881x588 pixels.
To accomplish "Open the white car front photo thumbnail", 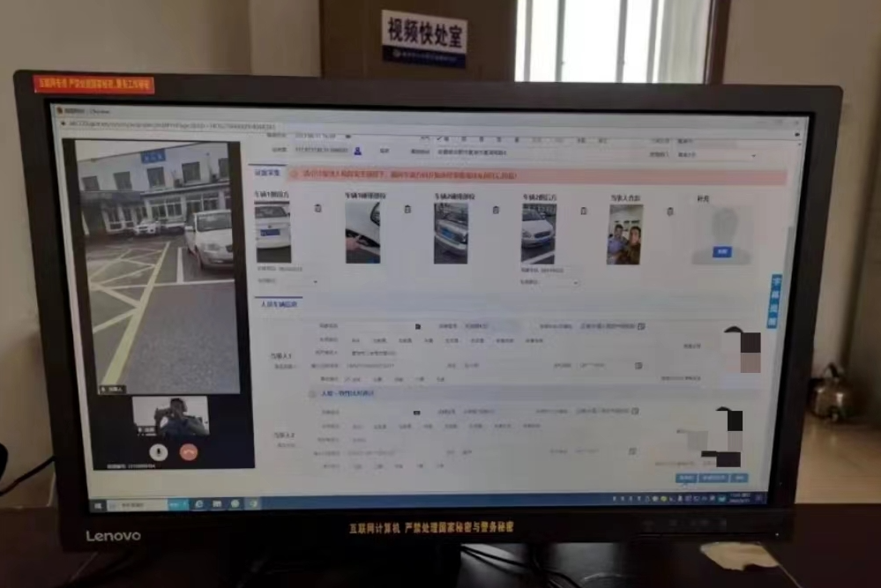I will (x=538, y=234).
